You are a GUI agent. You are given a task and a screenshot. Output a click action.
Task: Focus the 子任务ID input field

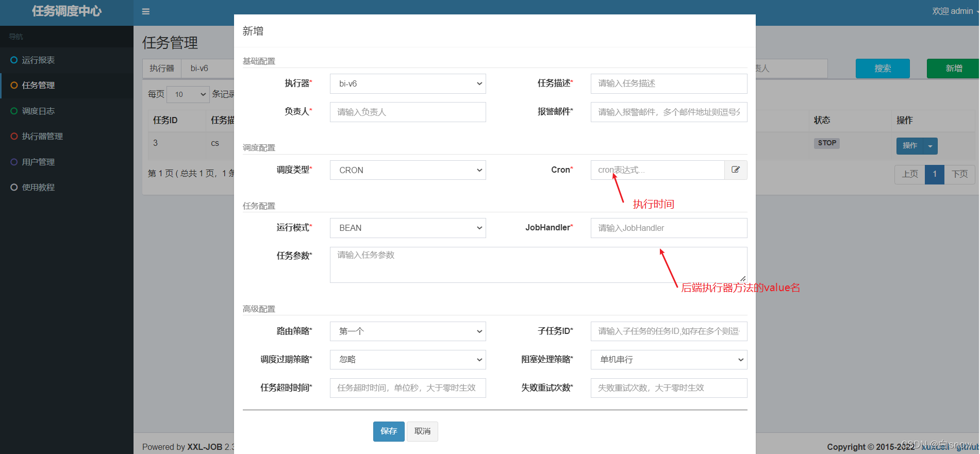(x=669, y=331)
